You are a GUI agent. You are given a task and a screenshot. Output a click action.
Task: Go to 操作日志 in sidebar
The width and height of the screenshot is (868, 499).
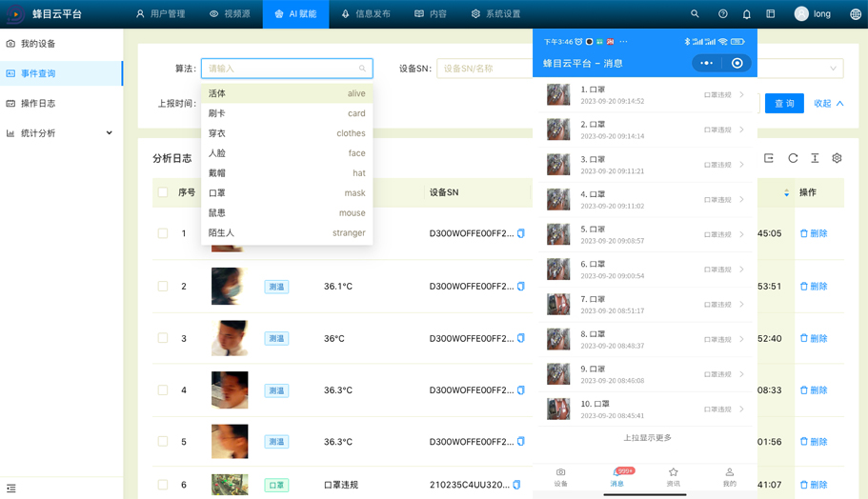click(61, 104)
